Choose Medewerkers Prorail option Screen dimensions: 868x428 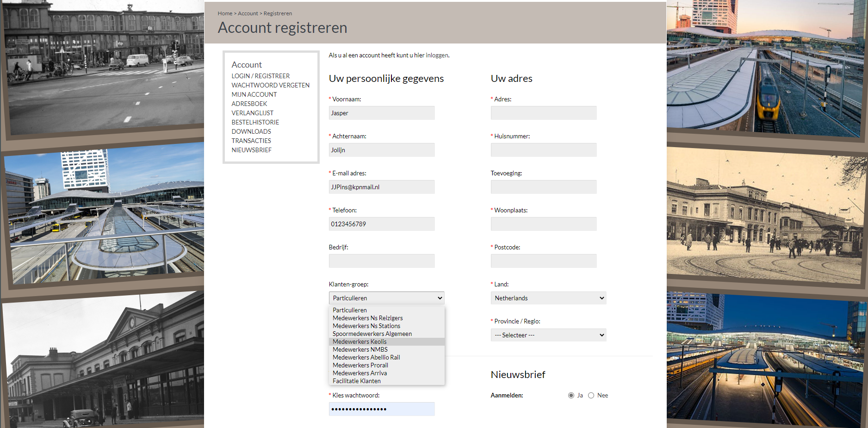point(386,365)
